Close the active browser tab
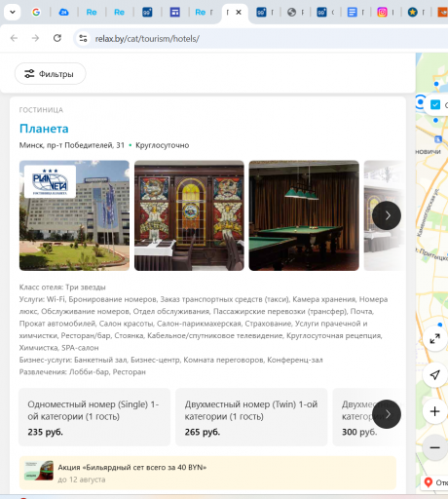This screenshot has width=448, height=499. coord(239,13)
